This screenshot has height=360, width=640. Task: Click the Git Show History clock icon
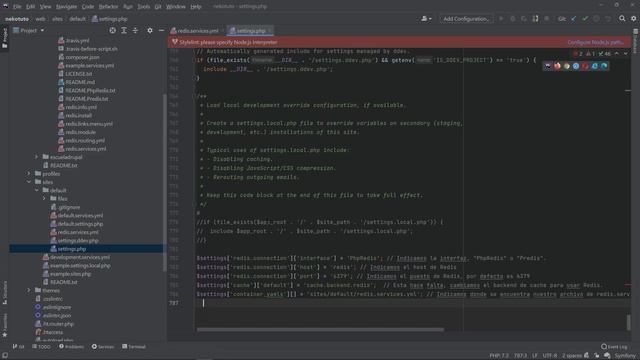coord(596,19)
